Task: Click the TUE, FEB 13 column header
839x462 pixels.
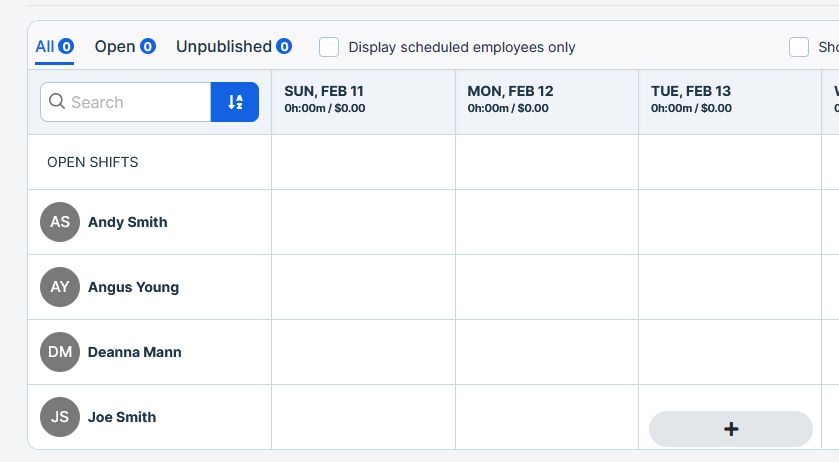Action: point(730,102)
